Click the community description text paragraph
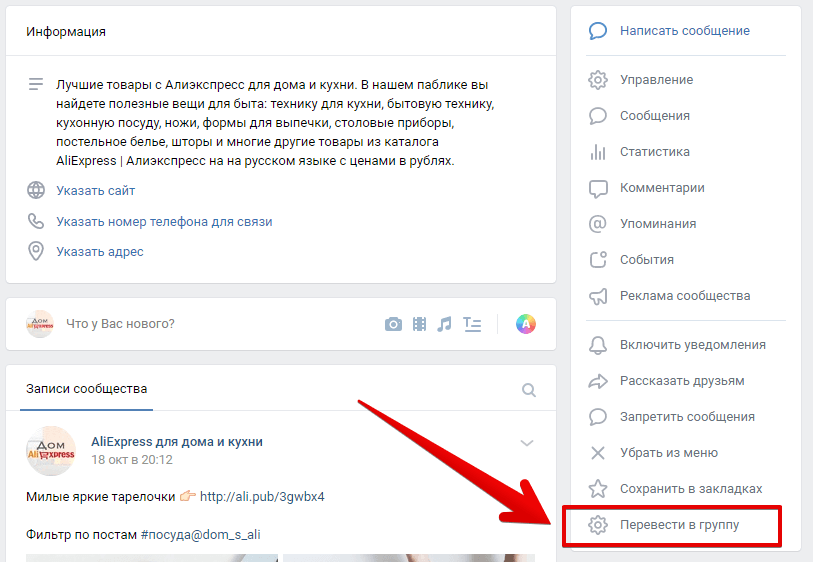The width and height of the screenshot is (813, 562). 275,123
